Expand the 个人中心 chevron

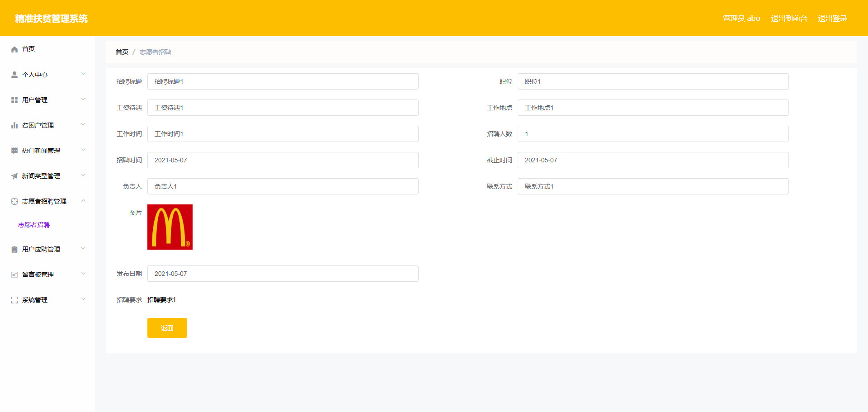click(x=83, y=74)
